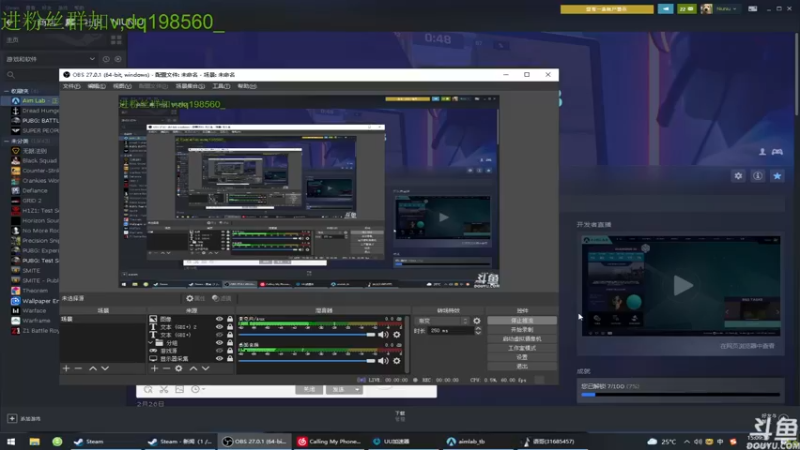The image size is (800, 450).
Task: Click the emoji icon in chat toolbar
Action: 148,389
